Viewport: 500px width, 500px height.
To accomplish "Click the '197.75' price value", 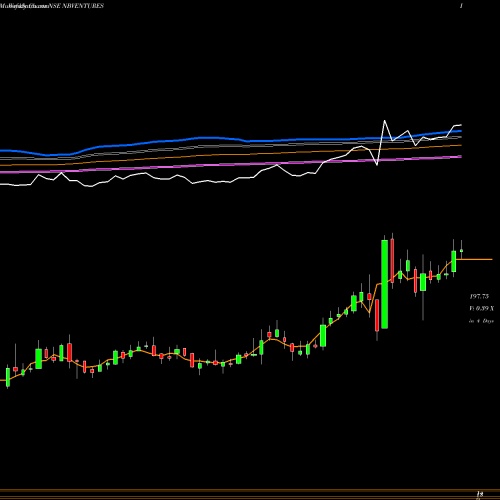I will coord(479,296).
